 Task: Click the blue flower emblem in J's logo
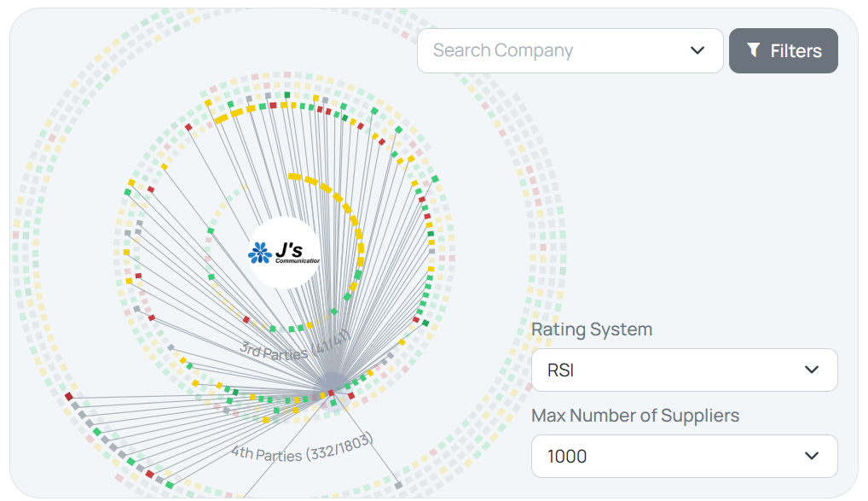(258, 253)
